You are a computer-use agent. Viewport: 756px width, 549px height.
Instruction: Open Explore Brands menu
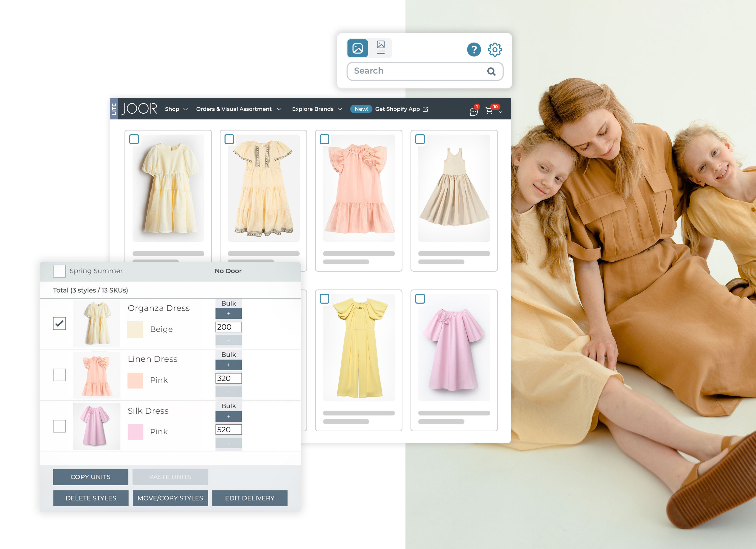point(313,109)
